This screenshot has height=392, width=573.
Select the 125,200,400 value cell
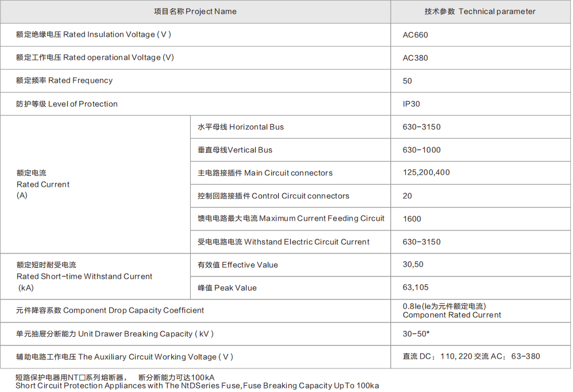[426, 172]
